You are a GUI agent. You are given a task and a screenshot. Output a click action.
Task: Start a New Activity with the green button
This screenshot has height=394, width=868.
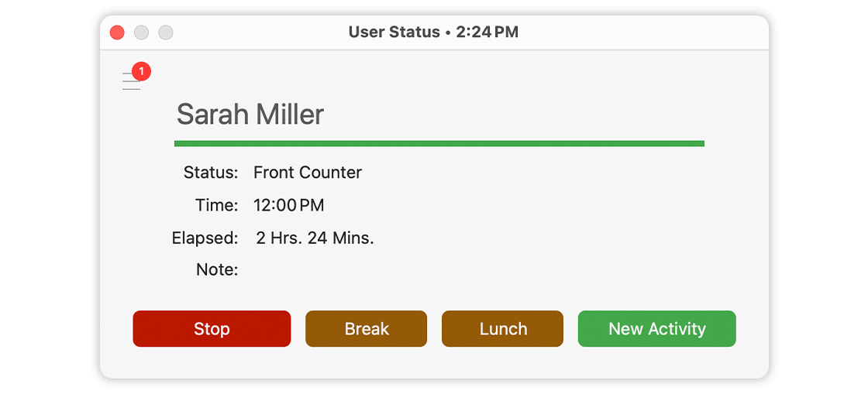[656, 329]
